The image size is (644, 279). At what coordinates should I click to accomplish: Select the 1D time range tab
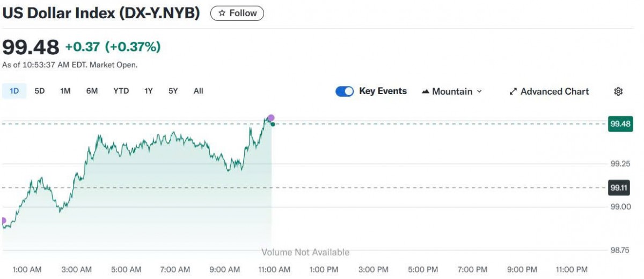14,91
